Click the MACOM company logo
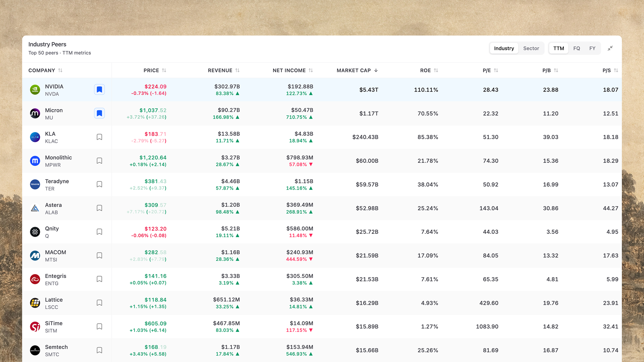Screen dimensions: 644x362 point(35,256)
